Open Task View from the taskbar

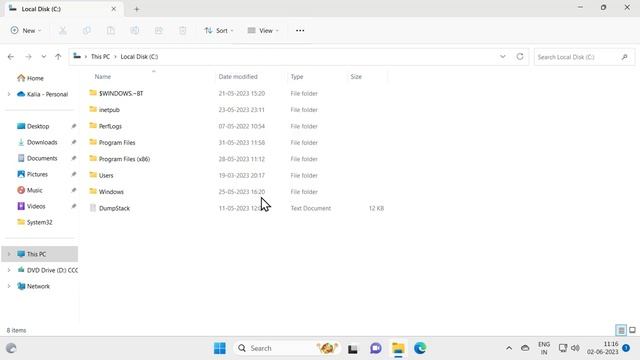click(353, 349)
